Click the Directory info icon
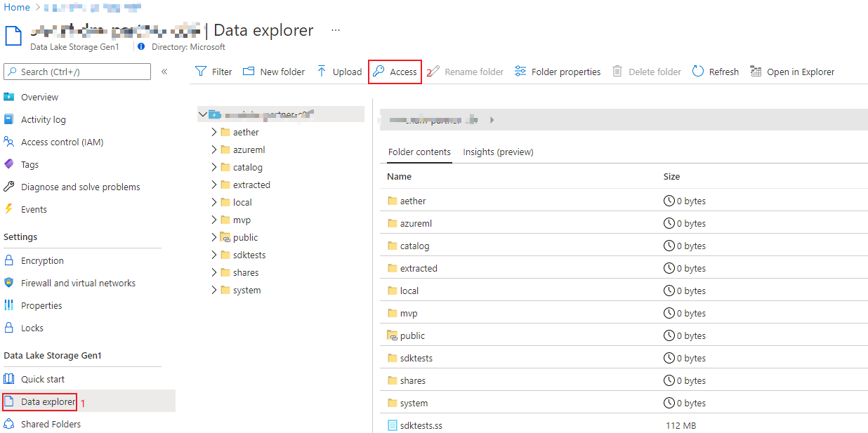Image resolution: width=868 pixels, height=433 pixels. [141, 47]
